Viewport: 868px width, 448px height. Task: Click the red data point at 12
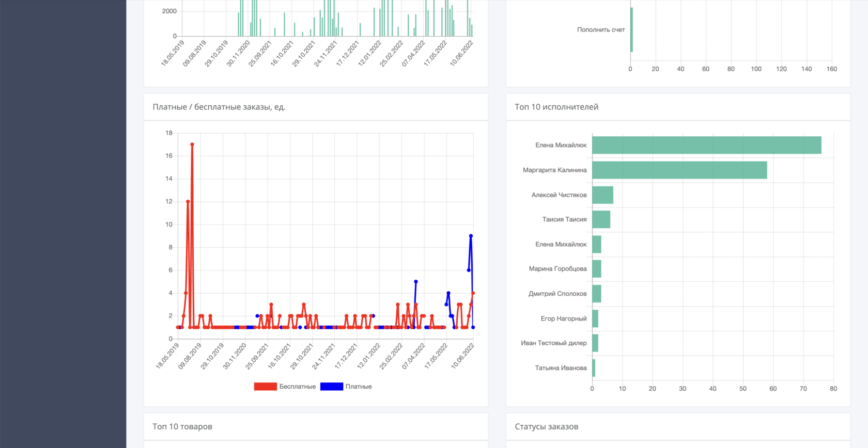pos(188,202)
